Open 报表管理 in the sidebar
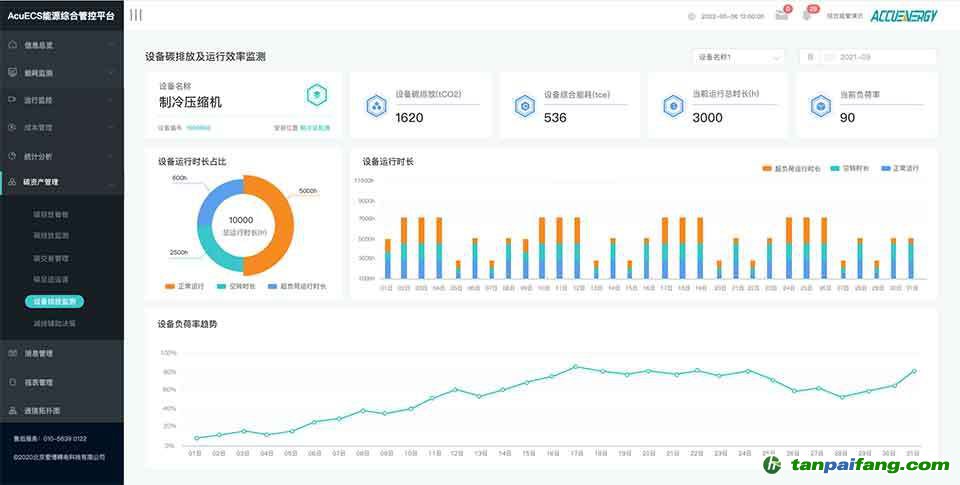 [x=61, y=382]
